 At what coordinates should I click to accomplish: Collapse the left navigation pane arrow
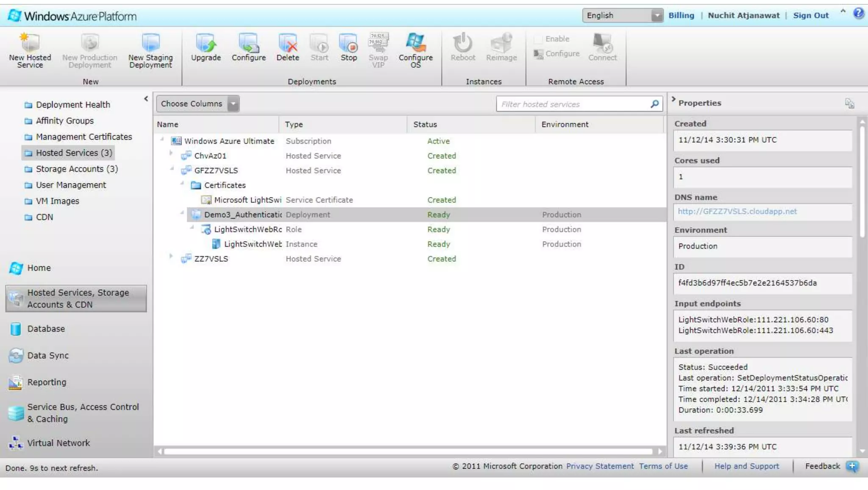click(146, 99)
